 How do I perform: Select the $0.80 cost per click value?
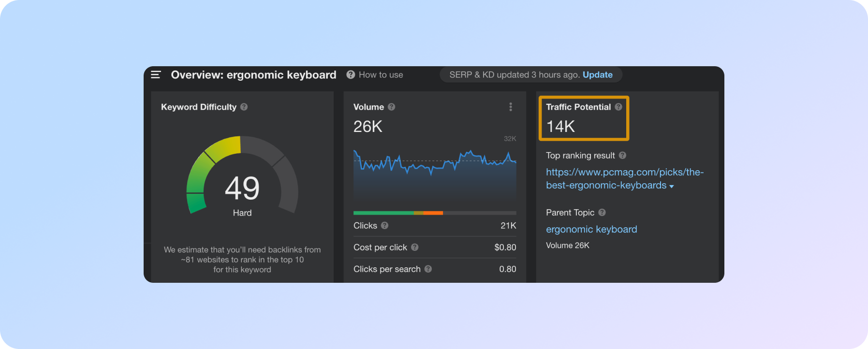pos(505,247)
